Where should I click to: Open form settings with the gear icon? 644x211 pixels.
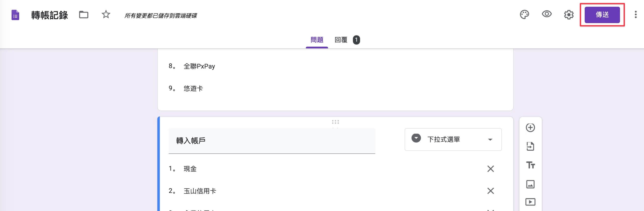click(569, 15)
